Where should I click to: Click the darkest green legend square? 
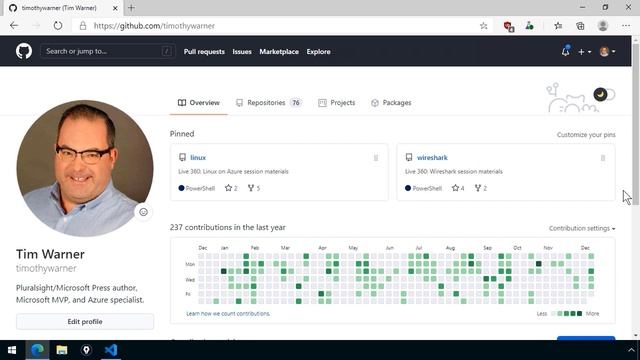pos(579,313)
